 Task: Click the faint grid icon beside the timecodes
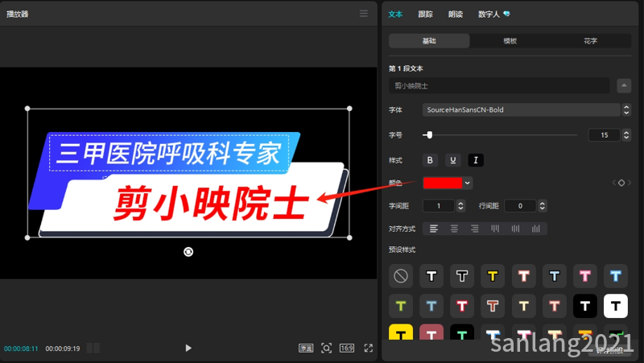(93, 349)
